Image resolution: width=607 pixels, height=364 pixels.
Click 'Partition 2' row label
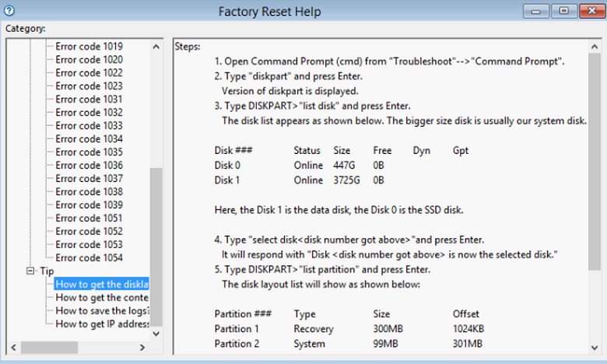tap(237, 344)
